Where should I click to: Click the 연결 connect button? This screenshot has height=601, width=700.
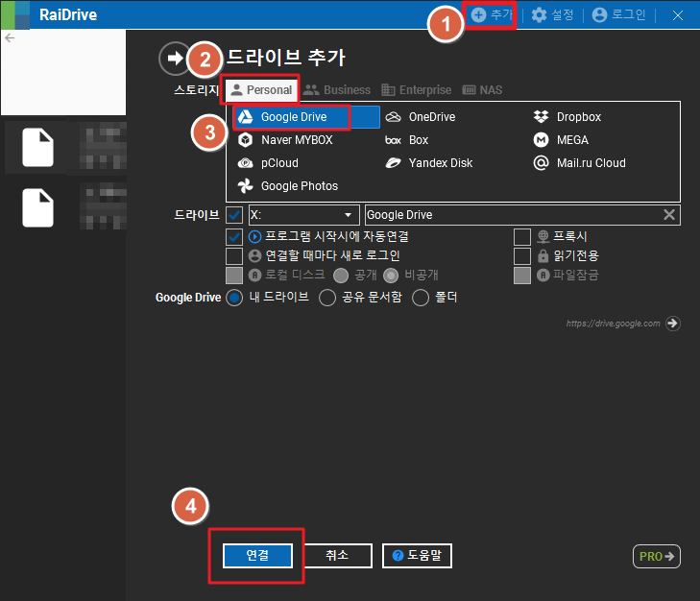[x=257, y=556]
